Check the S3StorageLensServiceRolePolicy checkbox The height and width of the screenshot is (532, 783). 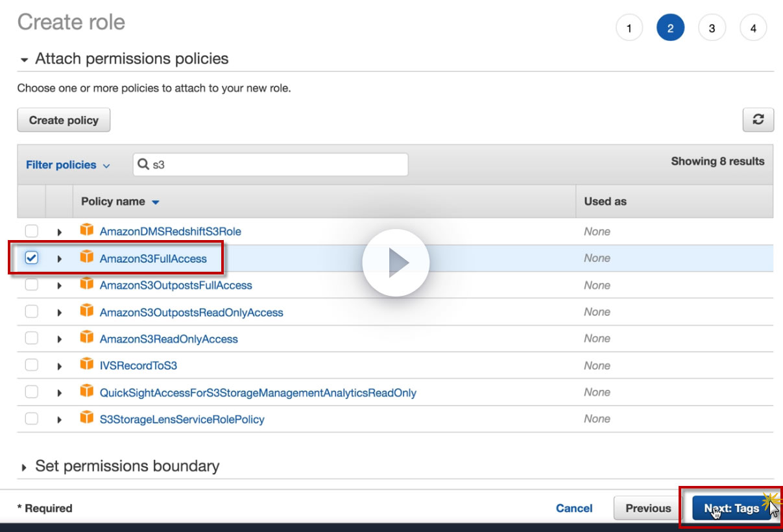pos(31,418)
